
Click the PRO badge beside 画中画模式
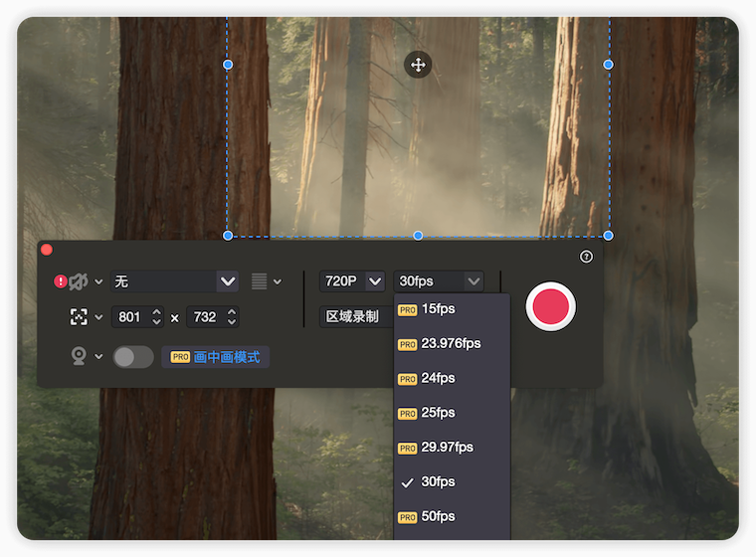pos(180,357)
